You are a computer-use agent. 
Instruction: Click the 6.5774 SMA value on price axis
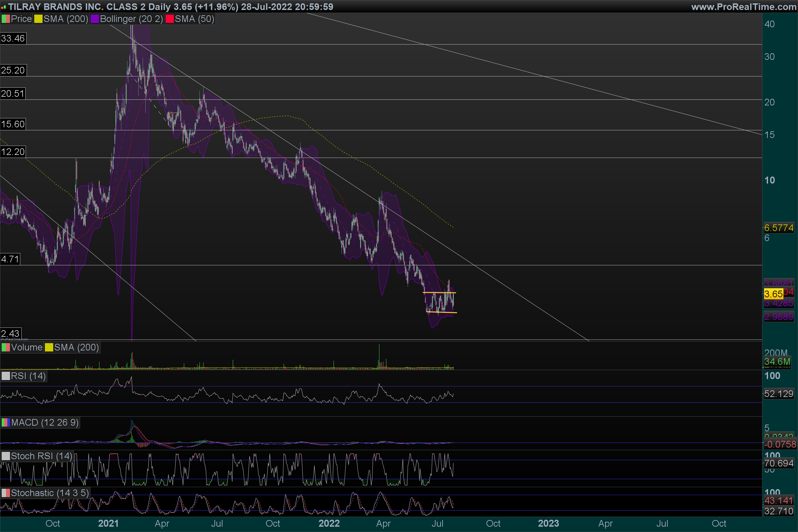778,228
